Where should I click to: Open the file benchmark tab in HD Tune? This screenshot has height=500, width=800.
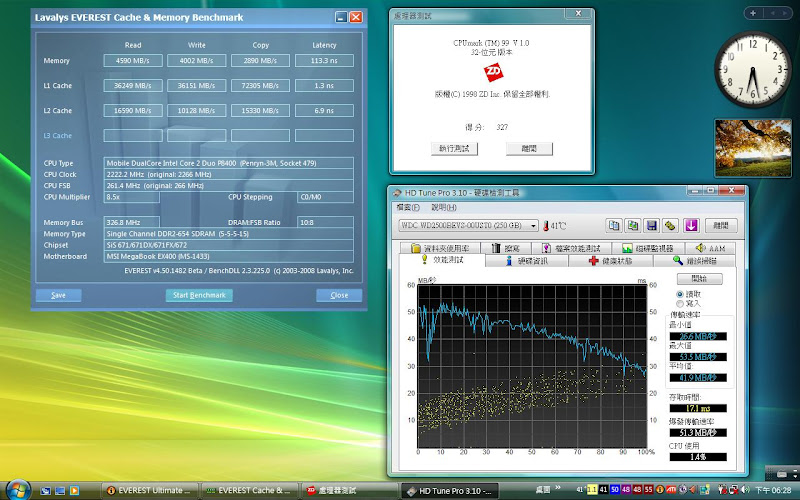(571, 248)
